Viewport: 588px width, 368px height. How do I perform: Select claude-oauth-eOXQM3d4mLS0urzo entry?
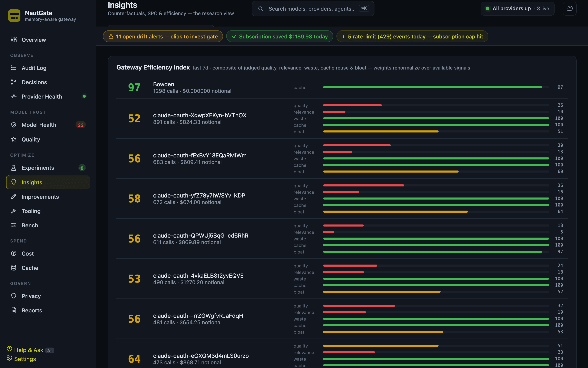(x=201, y=356)
